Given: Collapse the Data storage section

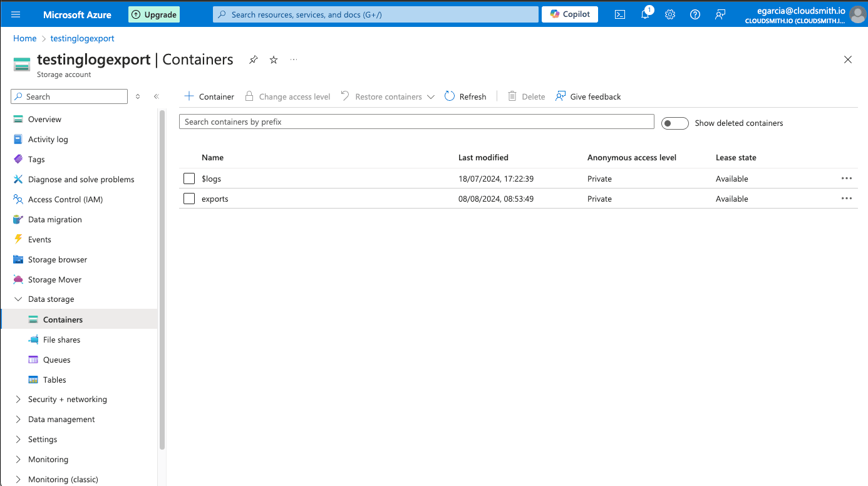Looking at the screenshot, I should click(18, 299).
